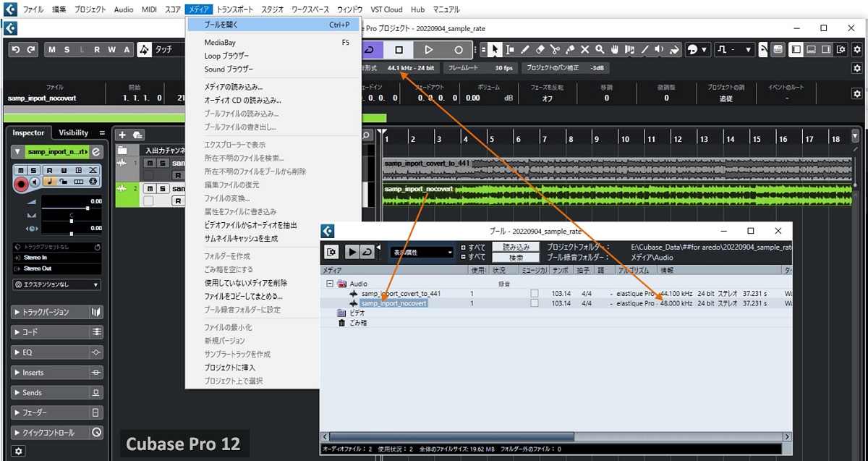Select the ビデオ folder in the Pool

point(357,313)
